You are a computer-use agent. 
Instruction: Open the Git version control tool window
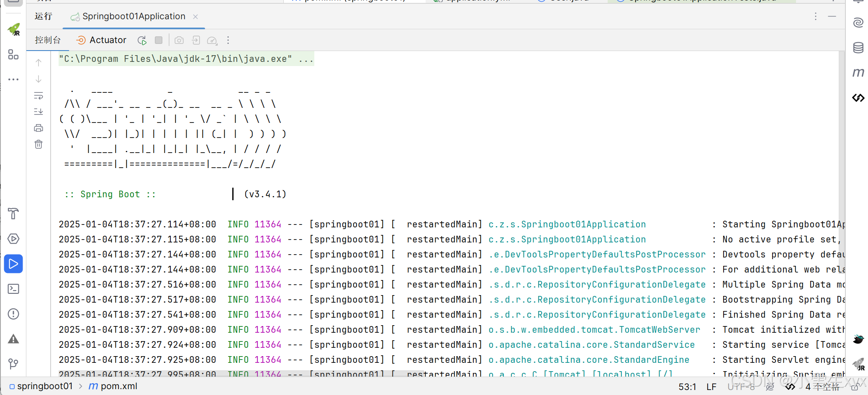13,364
